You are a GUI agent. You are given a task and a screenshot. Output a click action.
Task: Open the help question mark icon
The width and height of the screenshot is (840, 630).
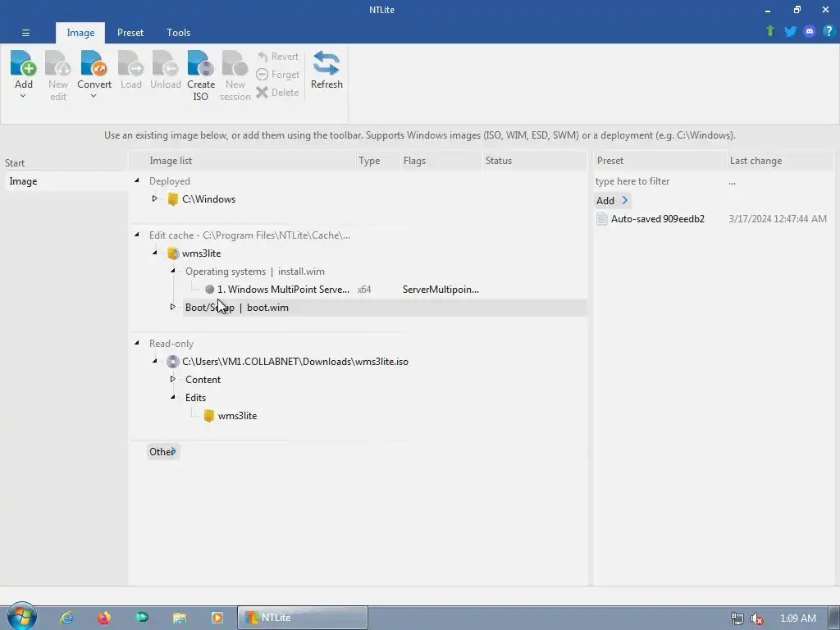pyautogui.click(x=829, y=31)
